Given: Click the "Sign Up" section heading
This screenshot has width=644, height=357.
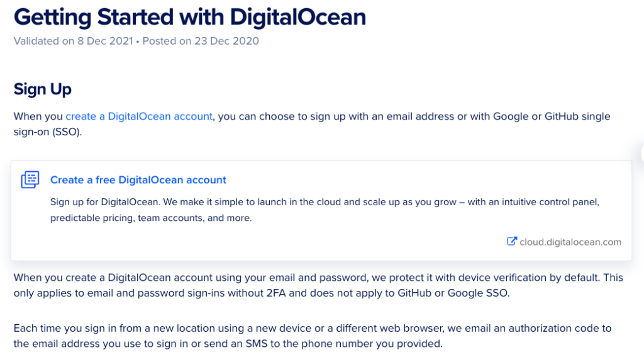Looking at the screenshot, I should [x=42, y=89].
